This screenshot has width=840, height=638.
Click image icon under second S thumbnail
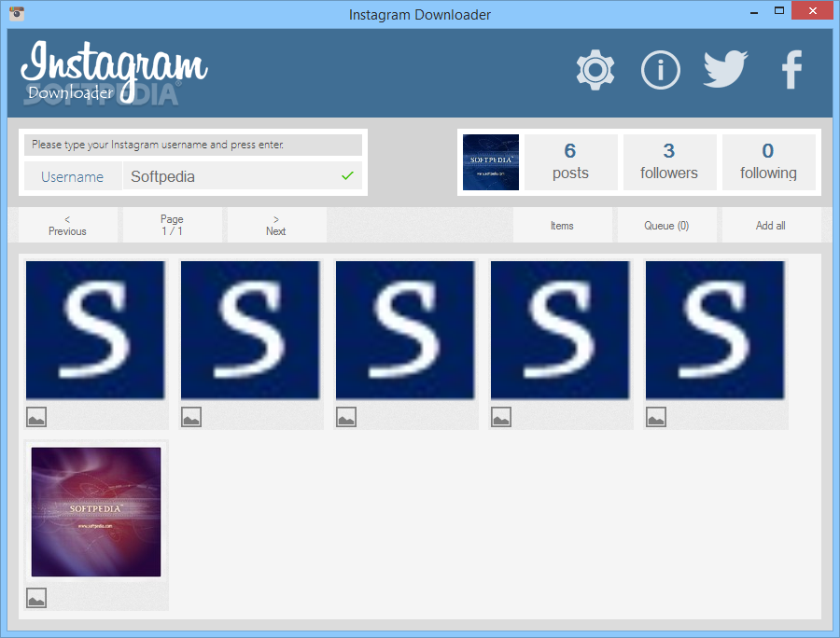point(191,417)
